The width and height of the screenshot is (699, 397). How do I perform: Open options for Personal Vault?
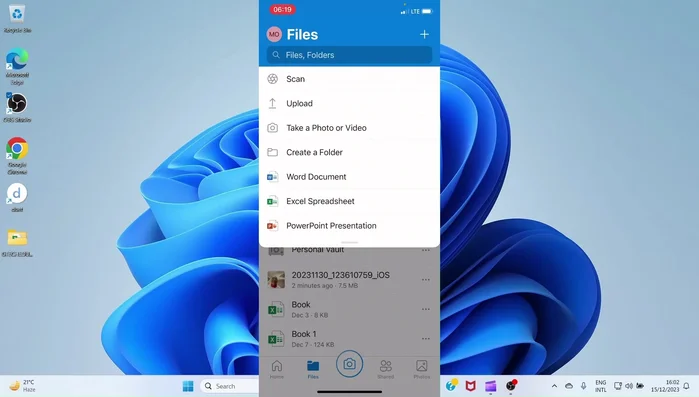[426, 250]
